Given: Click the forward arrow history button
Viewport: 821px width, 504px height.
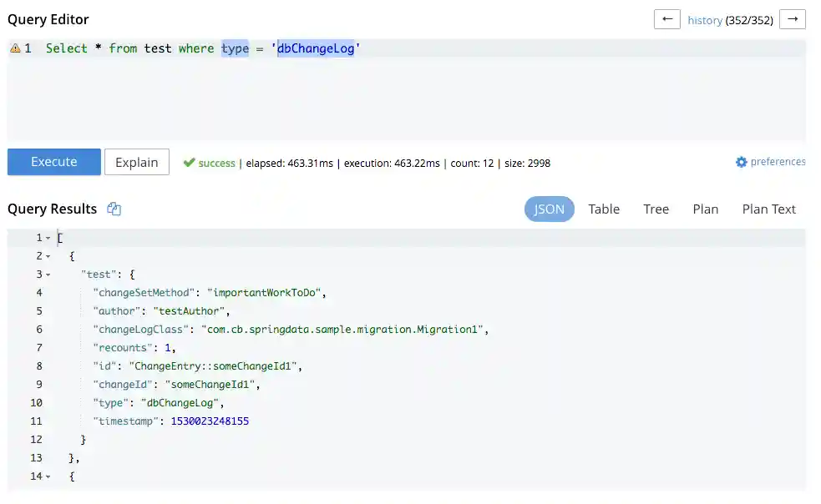Looking at the screenshot, I should (792, 19).
